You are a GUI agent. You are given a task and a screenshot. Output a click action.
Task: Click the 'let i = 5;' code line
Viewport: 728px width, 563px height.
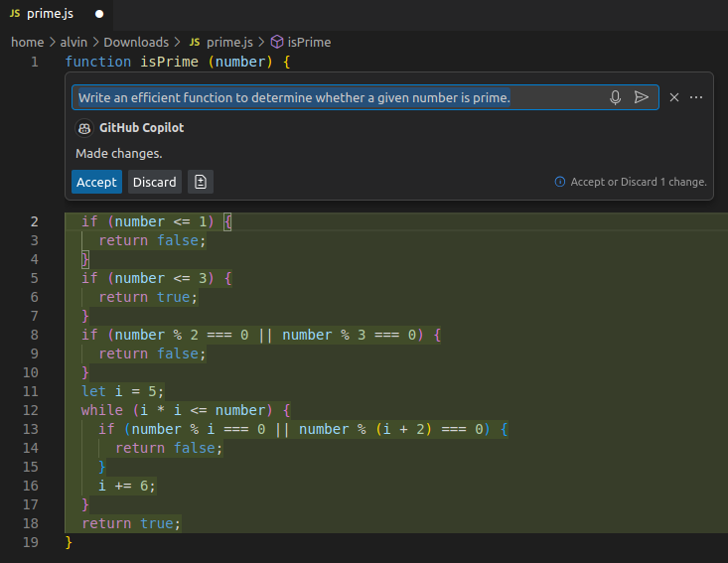pyautogui.click(x=123, y=391)
